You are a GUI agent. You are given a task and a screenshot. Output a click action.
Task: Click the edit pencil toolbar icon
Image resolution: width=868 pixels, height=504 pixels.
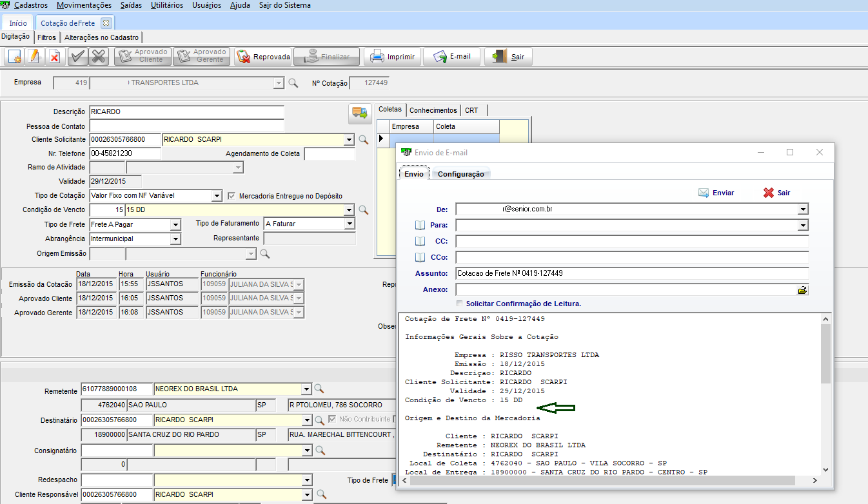(34, 57)
